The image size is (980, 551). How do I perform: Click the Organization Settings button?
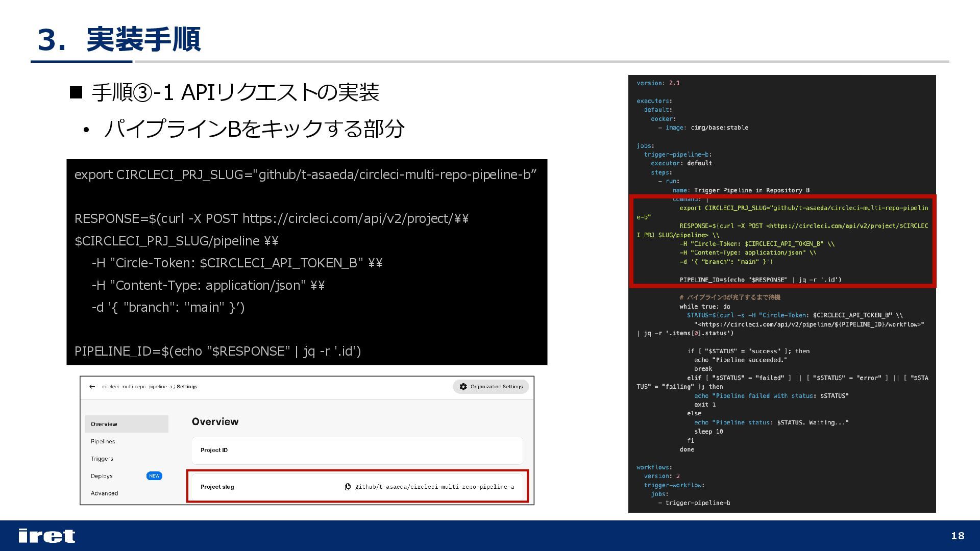coord(491,387)
